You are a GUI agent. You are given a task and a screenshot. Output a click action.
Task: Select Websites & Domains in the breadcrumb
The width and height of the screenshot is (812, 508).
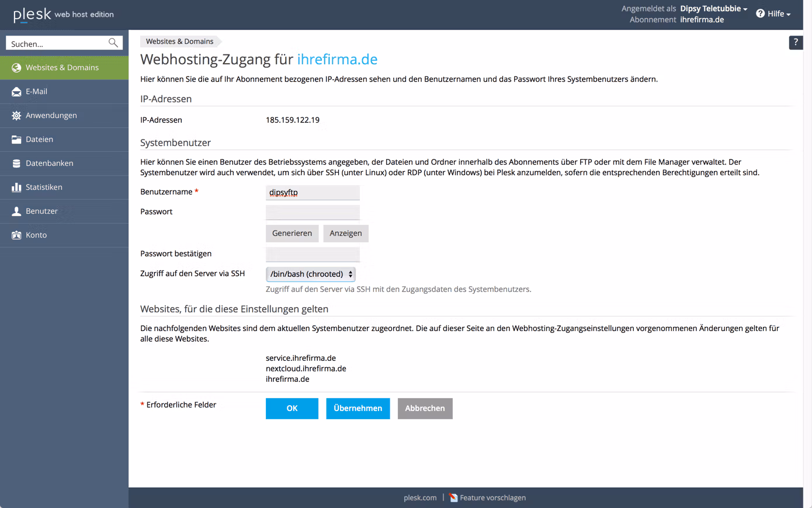[x=180, y=41]
